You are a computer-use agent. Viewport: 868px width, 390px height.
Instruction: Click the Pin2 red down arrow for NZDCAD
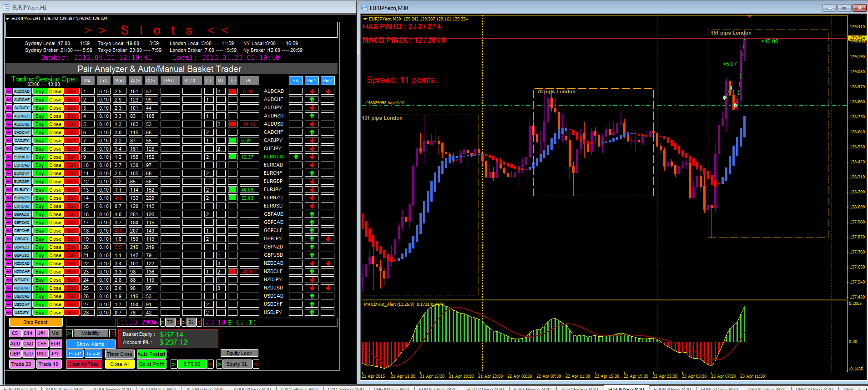coord(328,263)
